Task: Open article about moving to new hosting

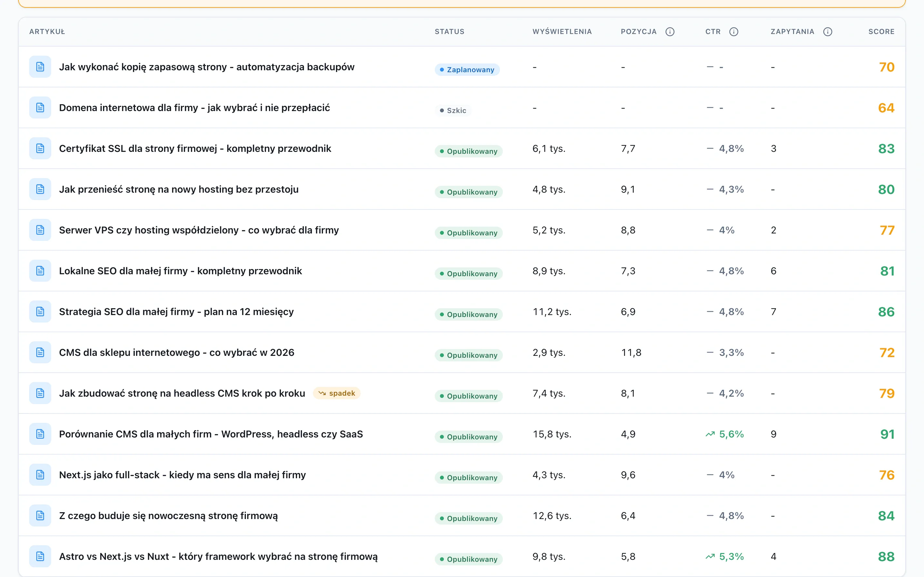Action: (x=179, y=189)
